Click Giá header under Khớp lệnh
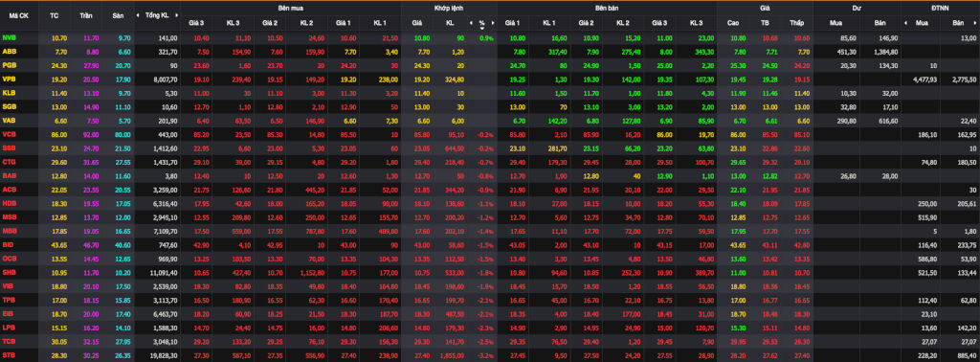Screen dimensions: 980x362 (x=417, y=23)
